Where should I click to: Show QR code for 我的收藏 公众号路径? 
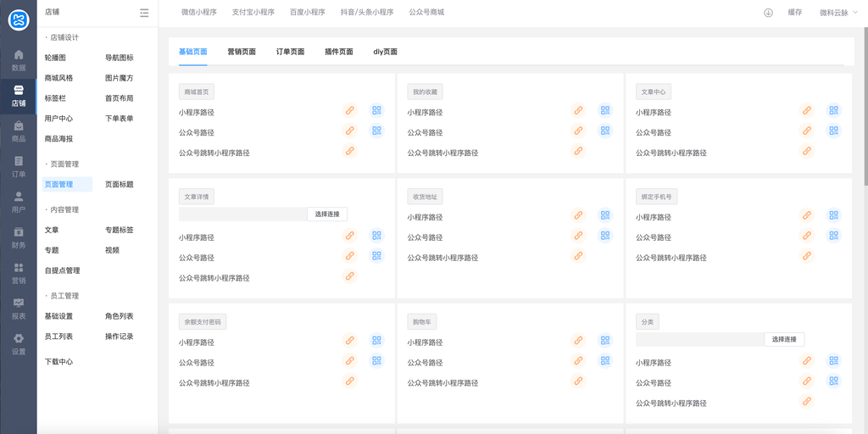tap(605, 131)
